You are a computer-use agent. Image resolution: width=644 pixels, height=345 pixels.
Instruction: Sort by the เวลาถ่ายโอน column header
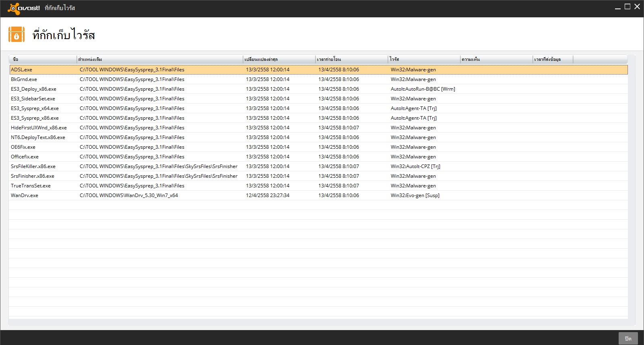click(352, 59)
